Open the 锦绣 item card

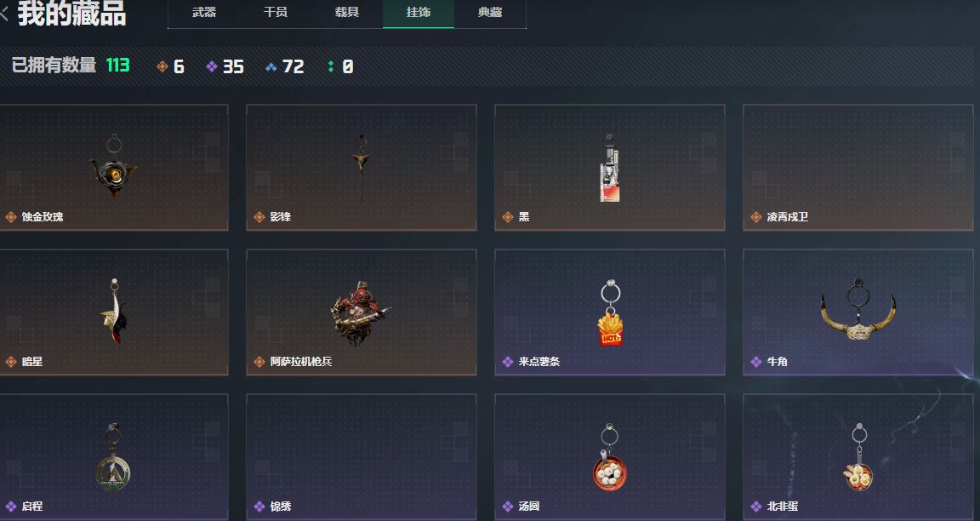[x=362, y=457]
